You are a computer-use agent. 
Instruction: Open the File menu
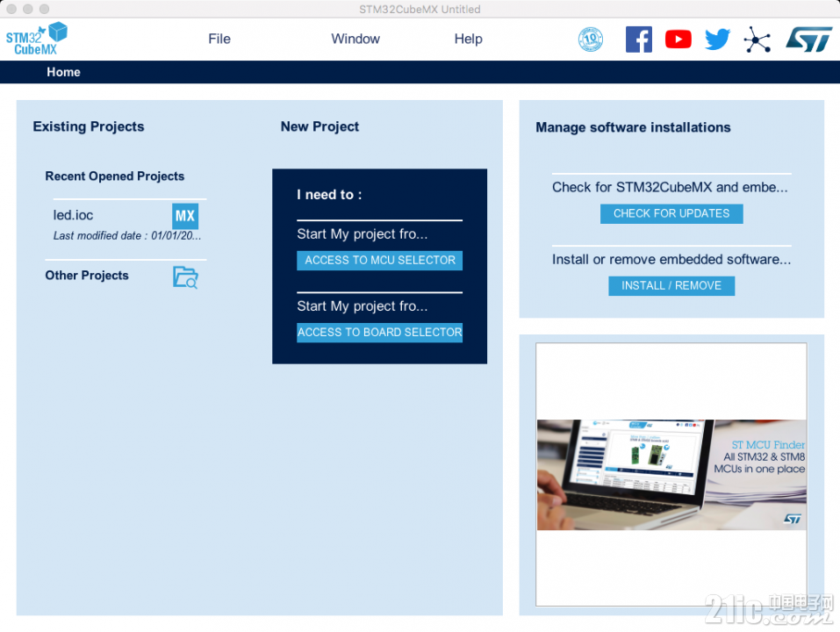tap(219, 39)
